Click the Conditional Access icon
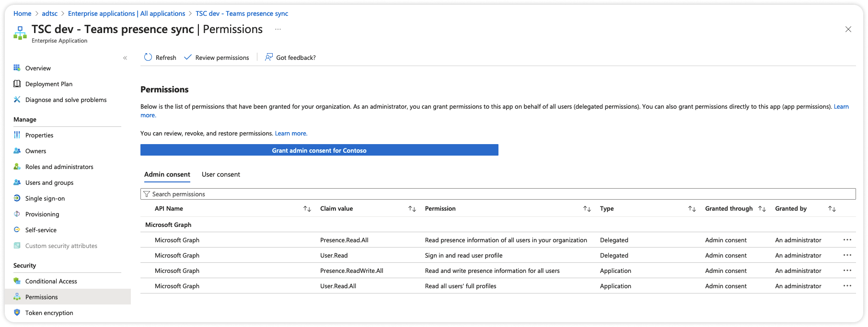 pos(17,281)
